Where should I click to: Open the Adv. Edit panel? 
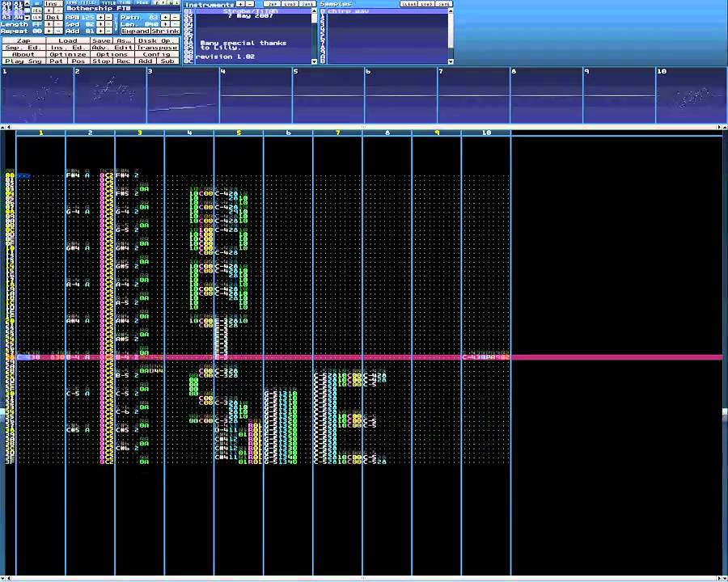coord(112,48)
